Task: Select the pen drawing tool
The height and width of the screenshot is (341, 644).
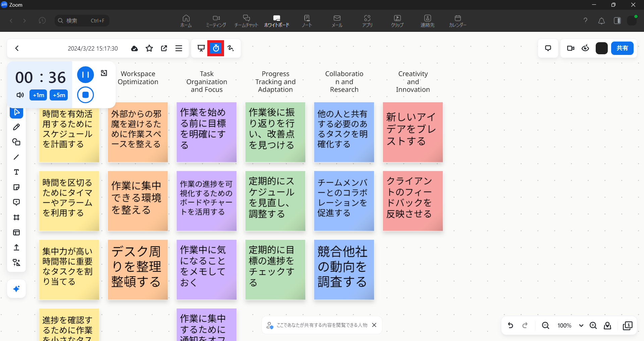Action: (x=16, y=127)
